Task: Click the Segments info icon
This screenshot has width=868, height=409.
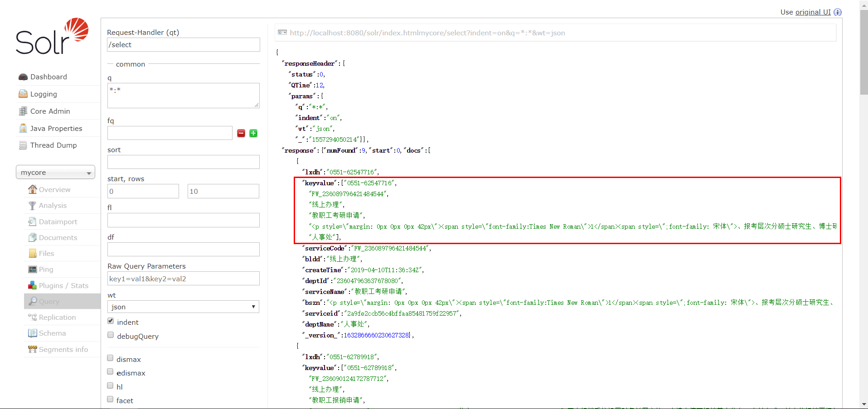Action: click(33, 349)
